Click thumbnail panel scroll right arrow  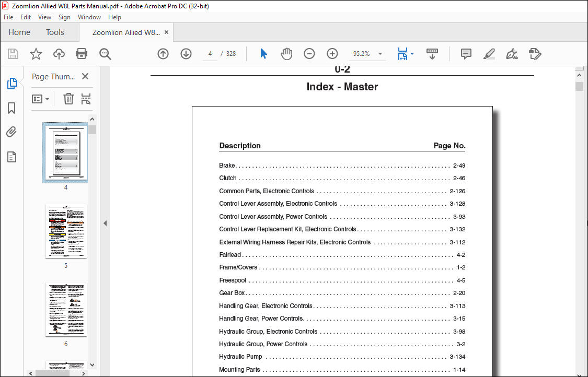(x=83, y=373)
